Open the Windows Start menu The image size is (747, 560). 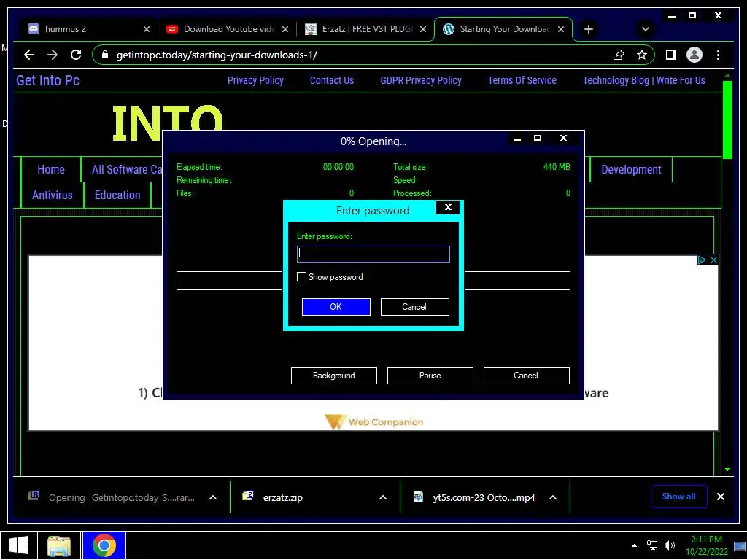18,545
